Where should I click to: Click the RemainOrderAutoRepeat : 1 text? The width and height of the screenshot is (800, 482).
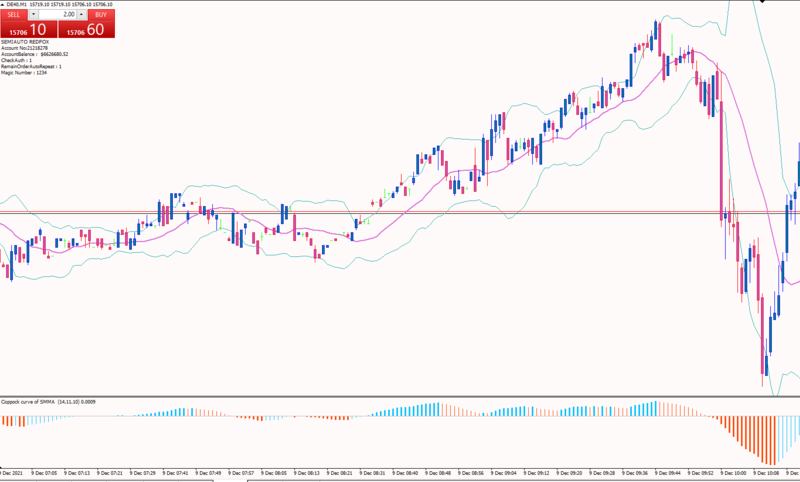point(31,66)
